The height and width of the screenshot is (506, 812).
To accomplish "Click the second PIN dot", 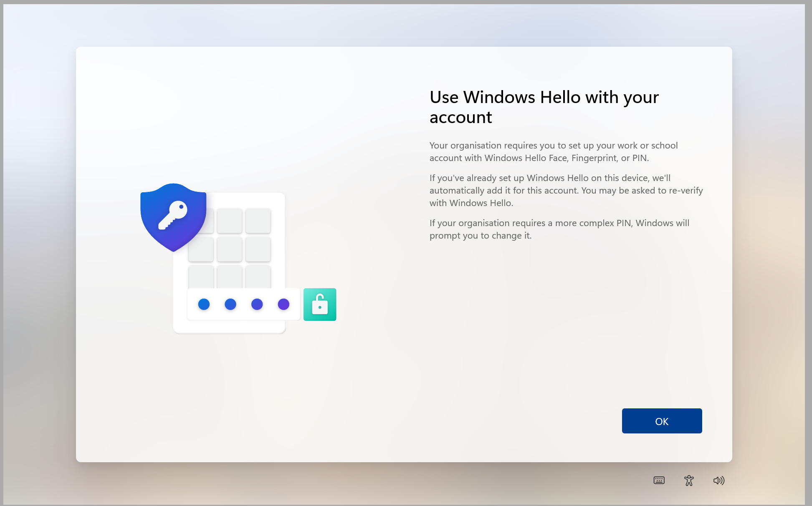I will [x=230, y=305].
